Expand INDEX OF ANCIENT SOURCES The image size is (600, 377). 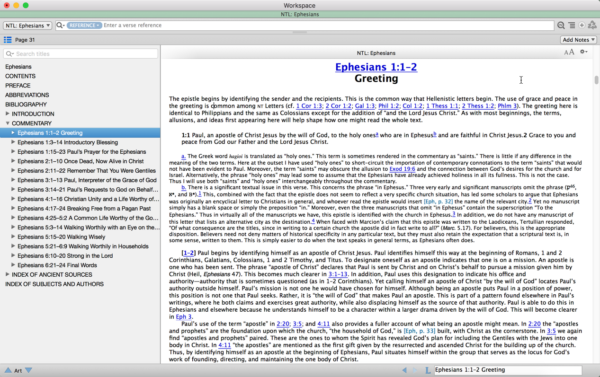[x=7, y=274]
